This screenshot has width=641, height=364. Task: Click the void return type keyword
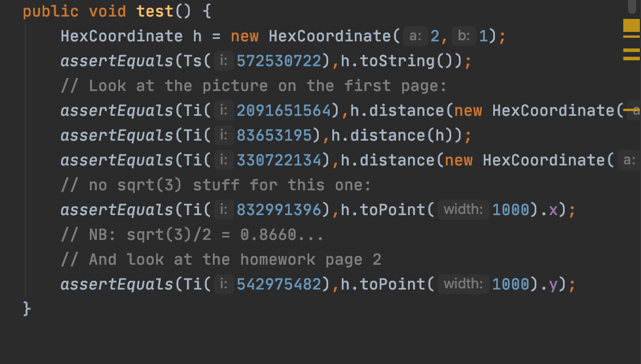coord(108,11)
